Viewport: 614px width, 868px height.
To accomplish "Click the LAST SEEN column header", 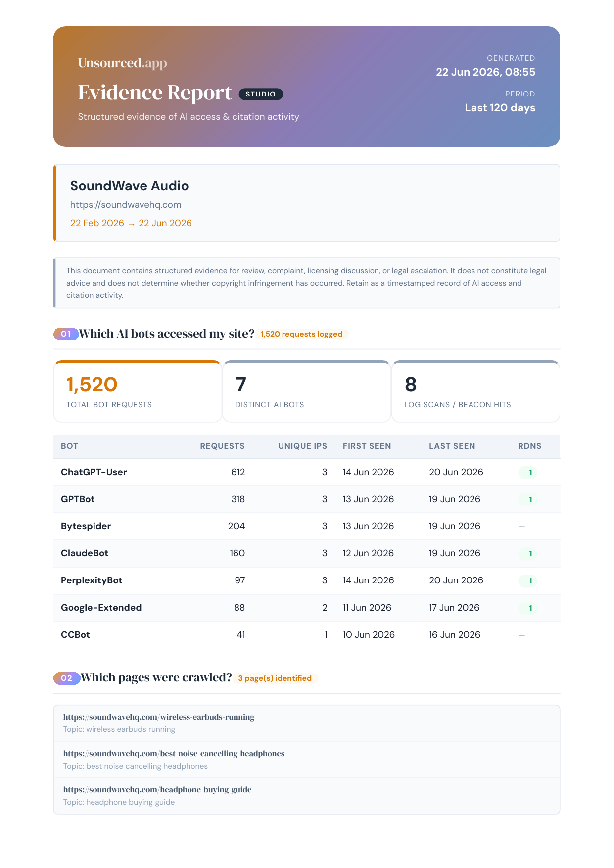I will 452,446.
